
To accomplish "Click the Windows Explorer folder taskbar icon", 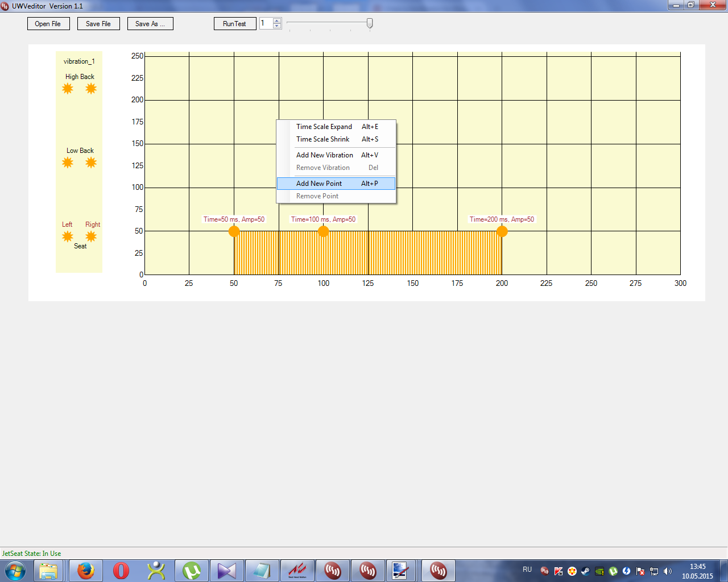I will click(49, 571).
